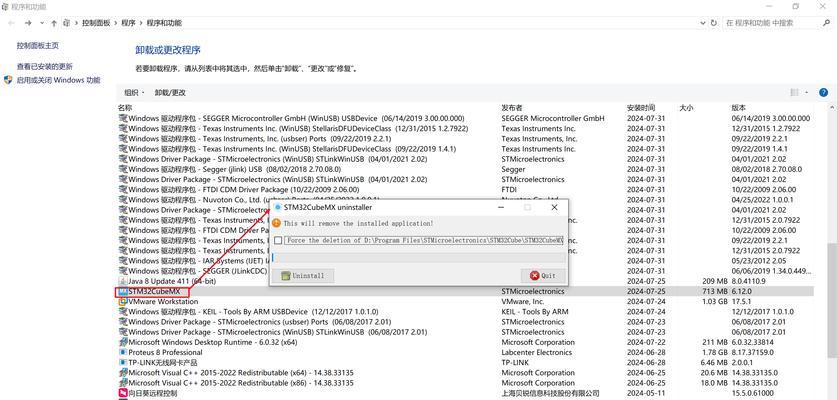Click the search box in 程序和功能
This screenshot has height=400, width=837.
771,23
